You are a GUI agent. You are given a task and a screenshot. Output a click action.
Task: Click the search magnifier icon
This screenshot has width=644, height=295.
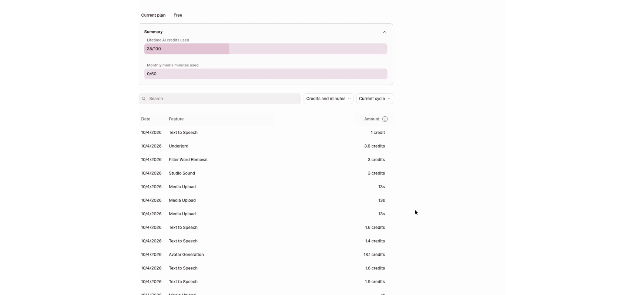(144, 99)
